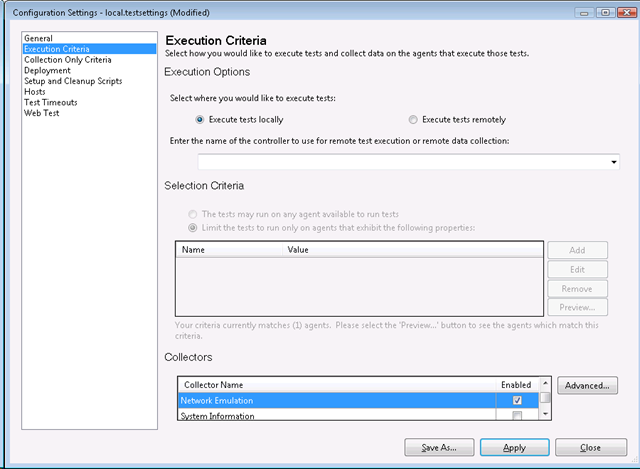Open the Collection Only Criteria page

pos(67,60)
